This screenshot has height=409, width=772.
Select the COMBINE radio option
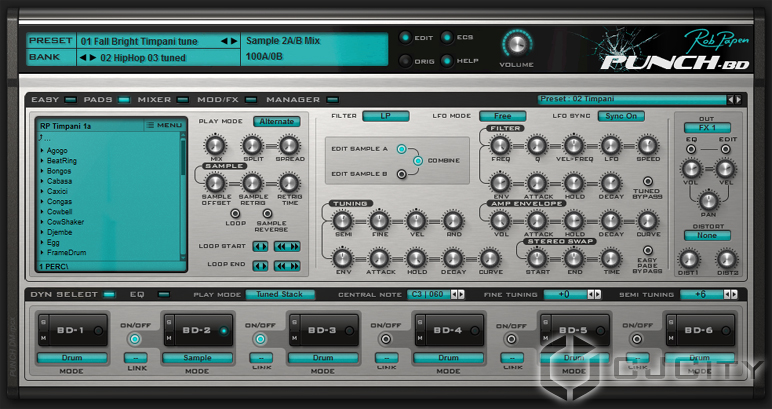(418, 161)
